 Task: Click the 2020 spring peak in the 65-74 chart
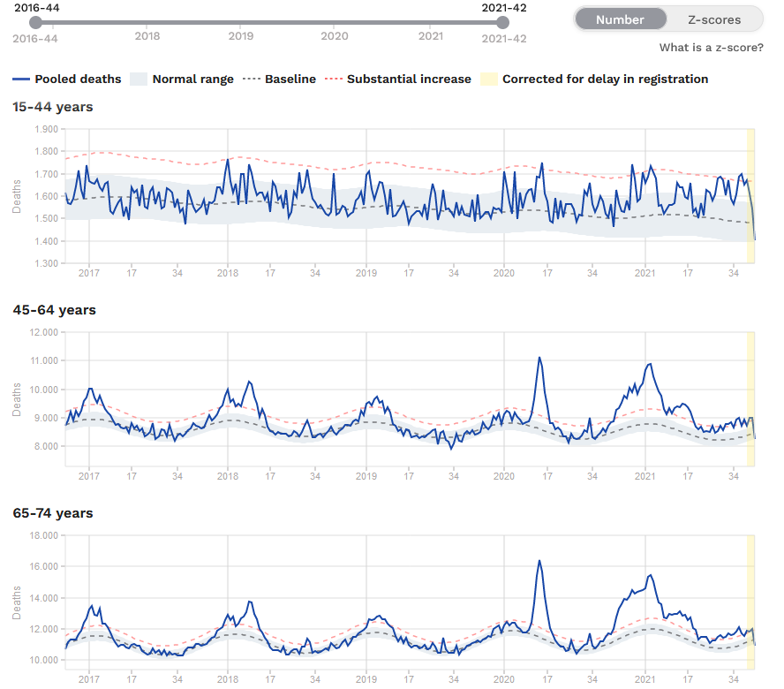coord(539,562)
